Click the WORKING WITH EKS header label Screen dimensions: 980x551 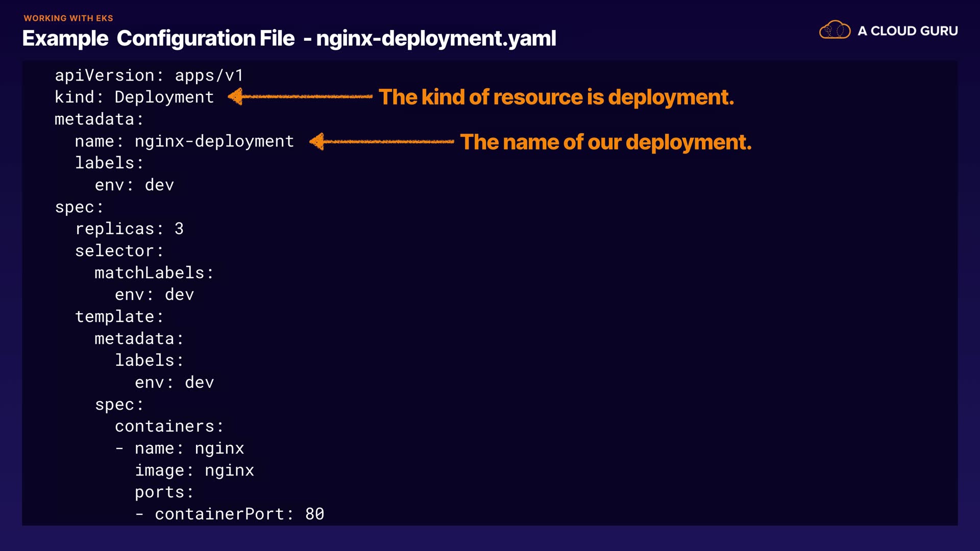pyautogui.click(x=68, y=18)
